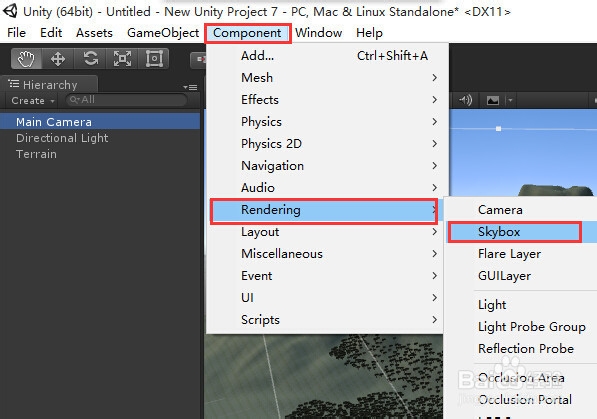
Task: Add a Light Probe Group component
Action: point(522,327)
